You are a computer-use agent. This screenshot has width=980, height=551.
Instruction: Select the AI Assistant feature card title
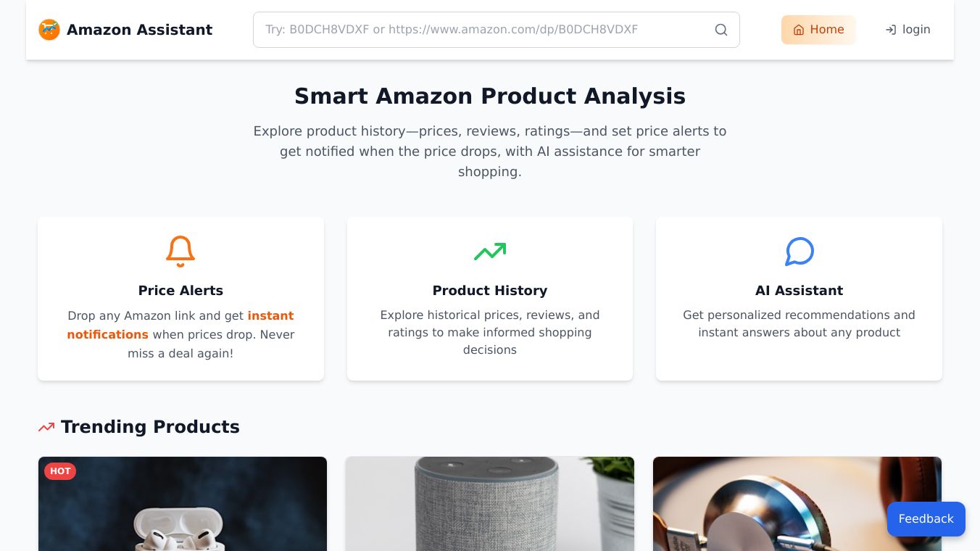[799, 291]
